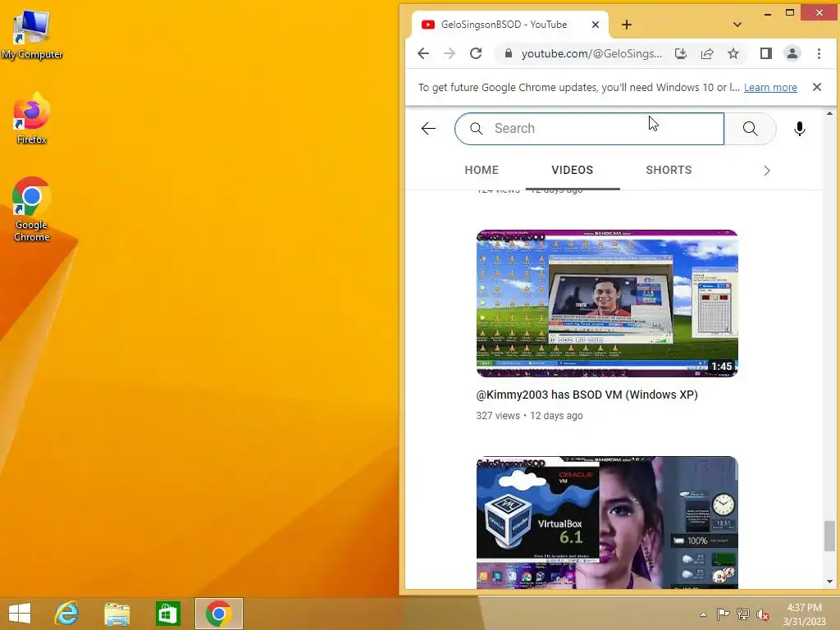Reload the YouTube page
This screenshot has height=630, width=840.
click(x=476, y=53)
